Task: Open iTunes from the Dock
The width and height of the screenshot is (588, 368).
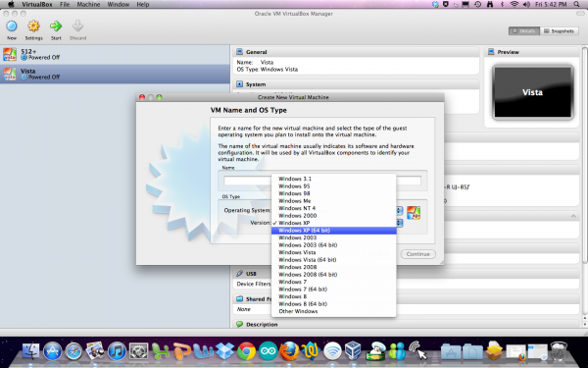Action: pyautogui.click(x=117, y=351)
